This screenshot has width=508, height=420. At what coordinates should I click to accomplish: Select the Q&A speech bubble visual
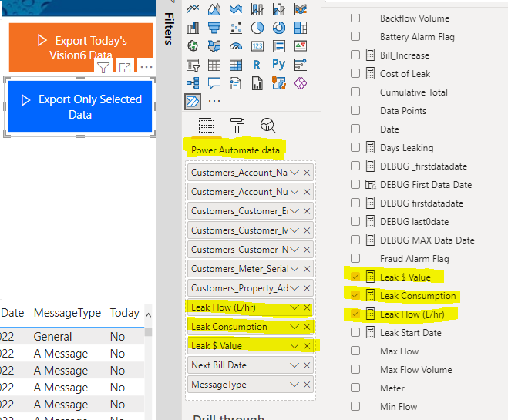(214, 83)
